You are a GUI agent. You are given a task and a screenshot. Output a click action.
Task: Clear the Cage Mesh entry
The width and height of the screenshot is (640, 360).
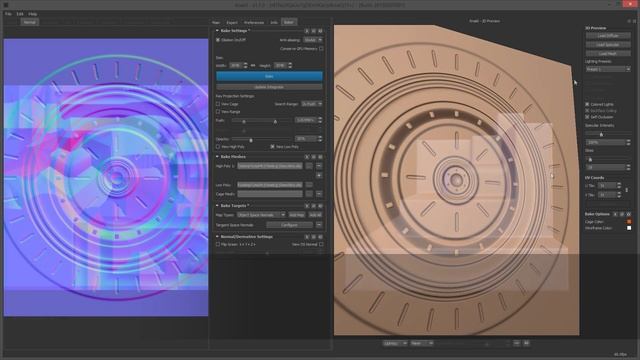coord(319,194)
